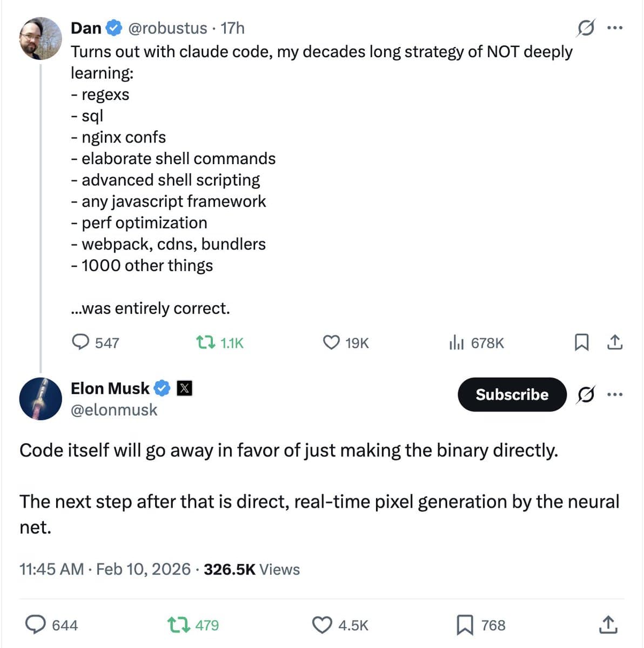Like Dan's tweet with heart icon
The height and width of the screenshot is (648, 644).
pyautogui.click(x=331, y=342)
